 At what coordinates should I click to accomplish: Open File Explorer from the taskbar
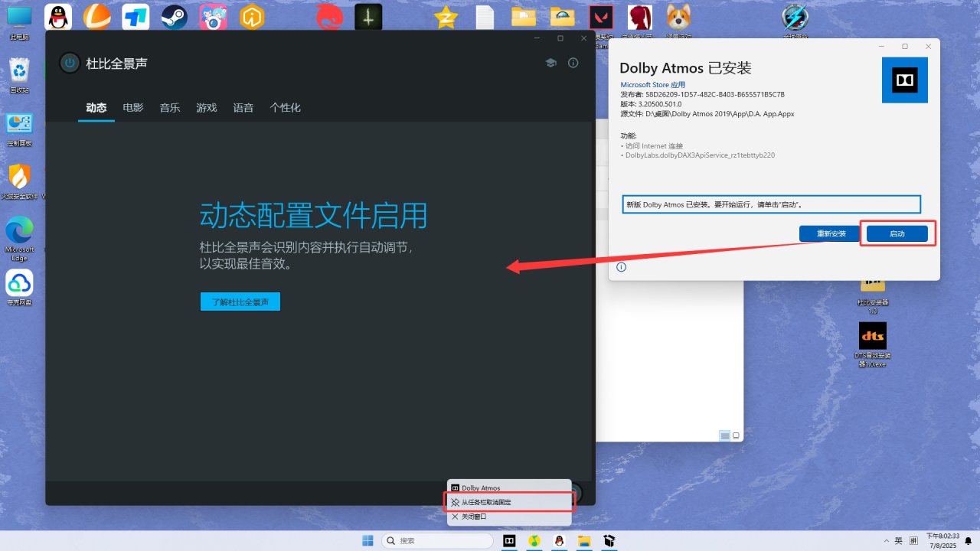point(584,541)
